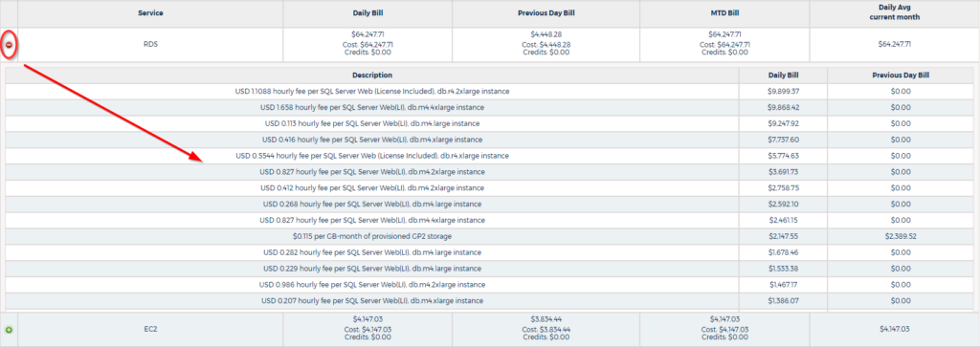Select USD 0.268 db.m4.large description row
The height and width of the screenshot is (347, 980).
pos(372,204)
